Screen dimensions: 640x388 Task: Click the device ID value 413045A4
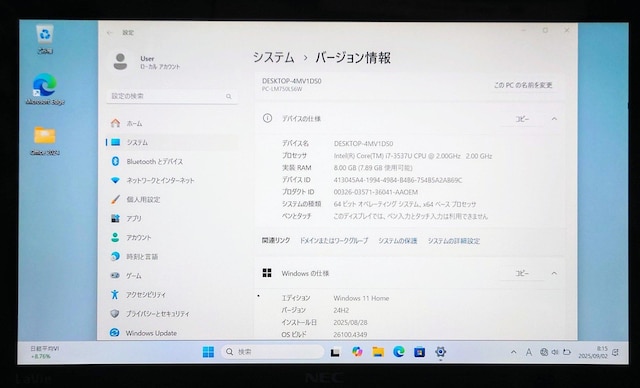(x=398, y=180)
